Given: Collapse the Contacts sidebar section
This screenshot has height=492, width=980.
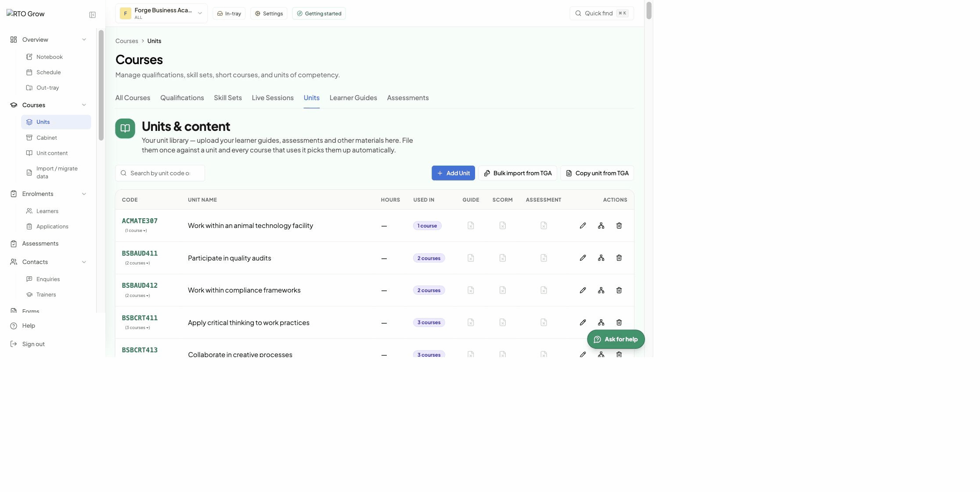Looking at the screenshot, I should click(x=84, y=262).
